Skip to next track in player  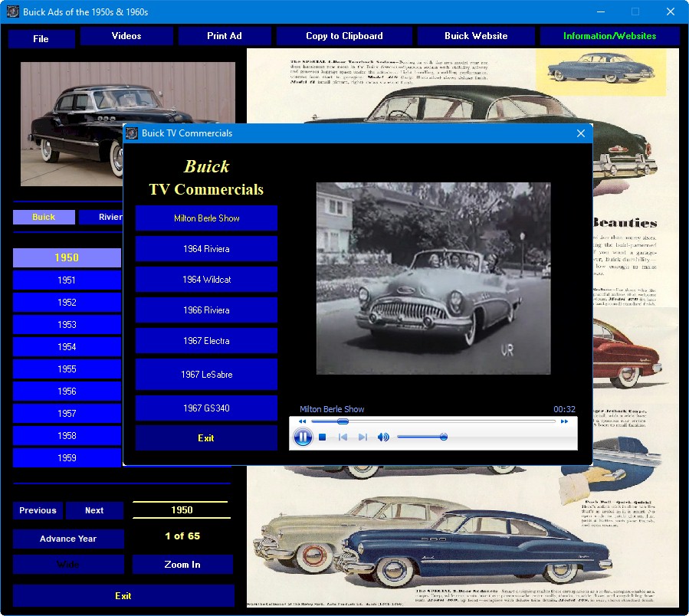(363, 437)
